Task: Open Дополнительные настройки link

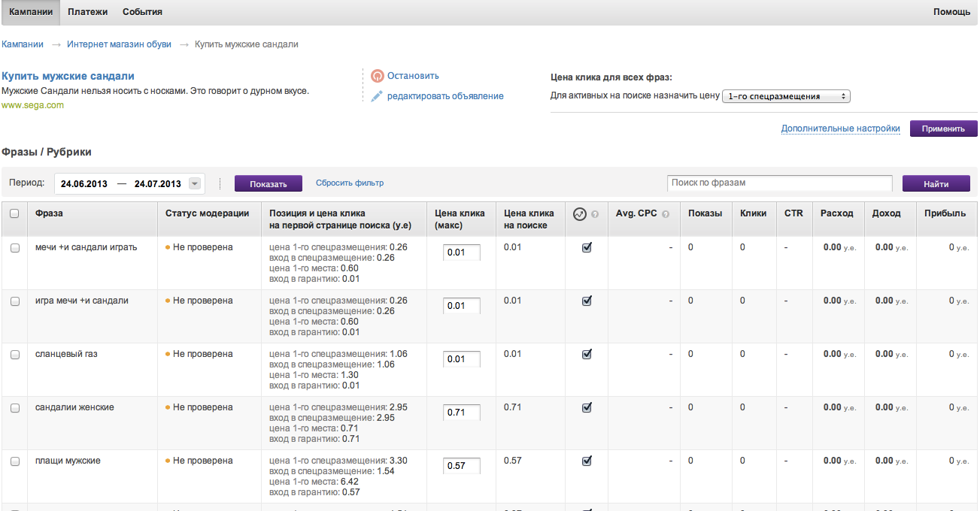Action: click(x=840, y=129)
